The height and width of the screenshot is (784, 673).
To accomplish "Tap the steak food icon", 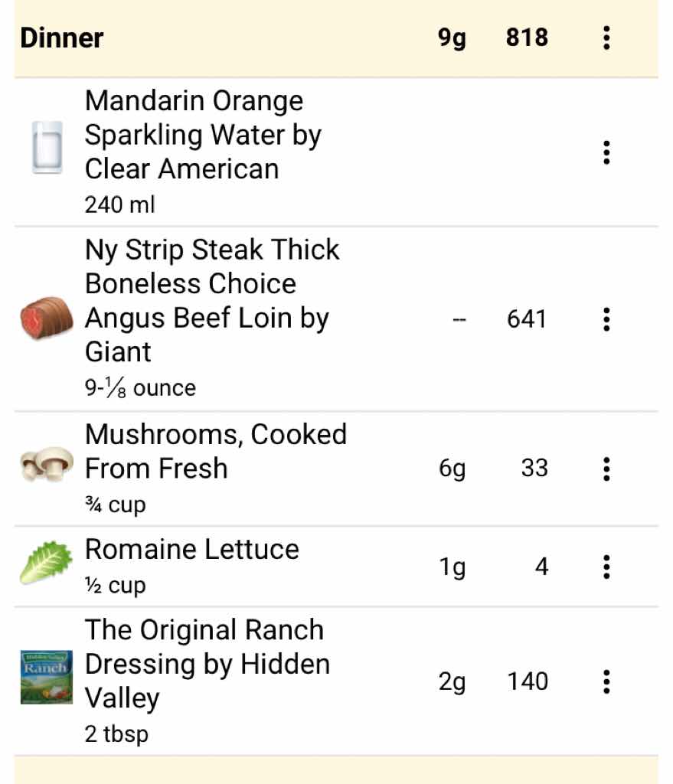I will pos(47,318).
